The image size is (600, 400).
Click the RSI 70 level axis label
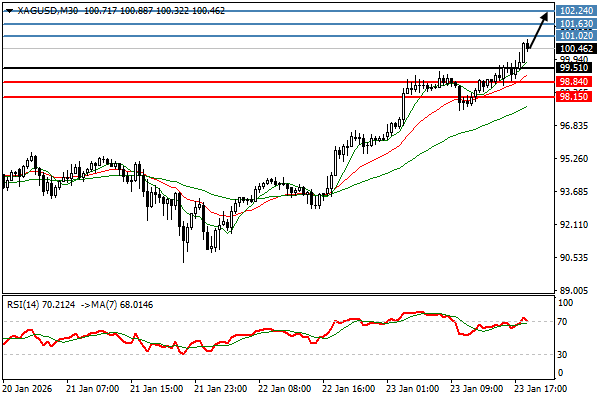click(564, 321)
